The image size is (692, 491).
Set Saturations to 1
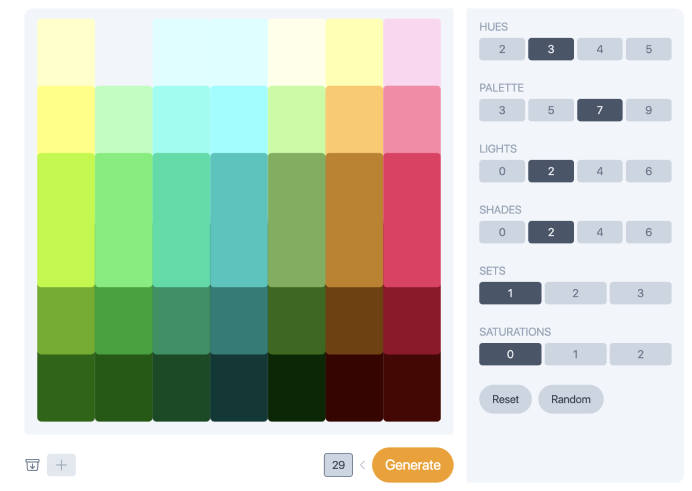point(575,354)
